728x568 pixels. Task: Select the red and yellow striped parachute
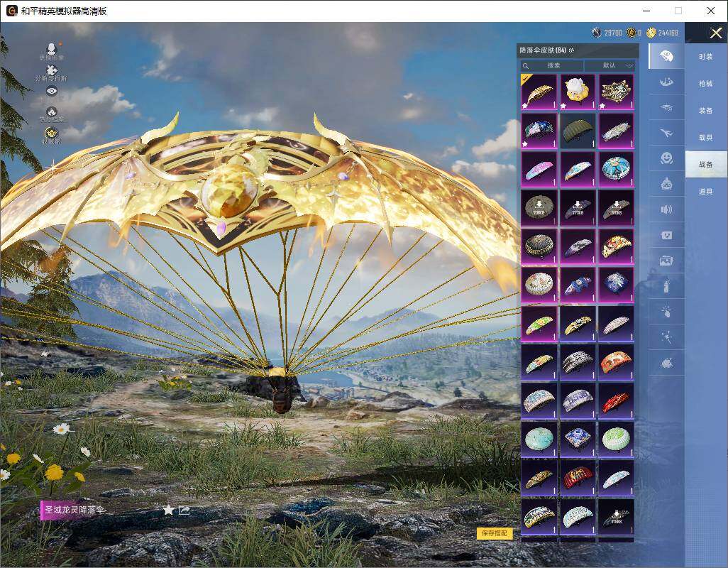pyautogui.click(x=578, y=478)
